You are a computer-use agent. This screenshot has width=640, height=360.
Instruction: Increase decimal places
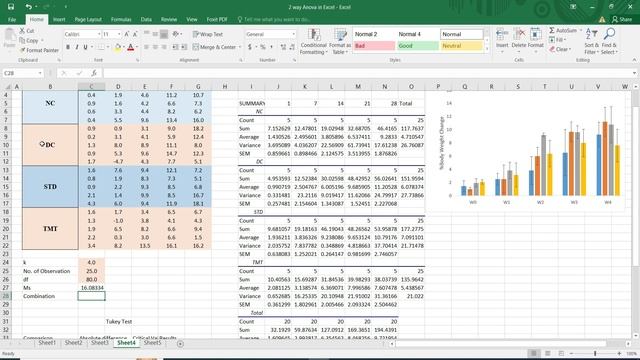point(283,47)
